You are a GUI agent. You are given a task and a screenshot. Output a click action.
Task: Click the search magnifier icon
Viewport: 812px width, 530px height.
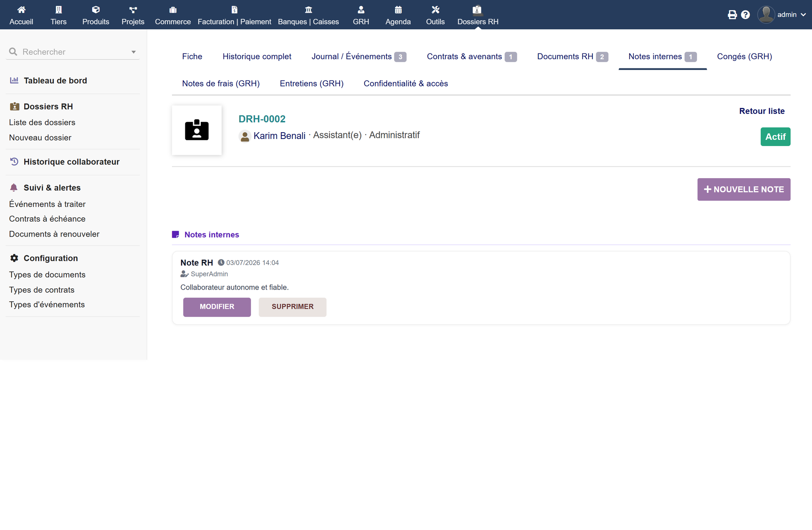click(x=13, y=52)
